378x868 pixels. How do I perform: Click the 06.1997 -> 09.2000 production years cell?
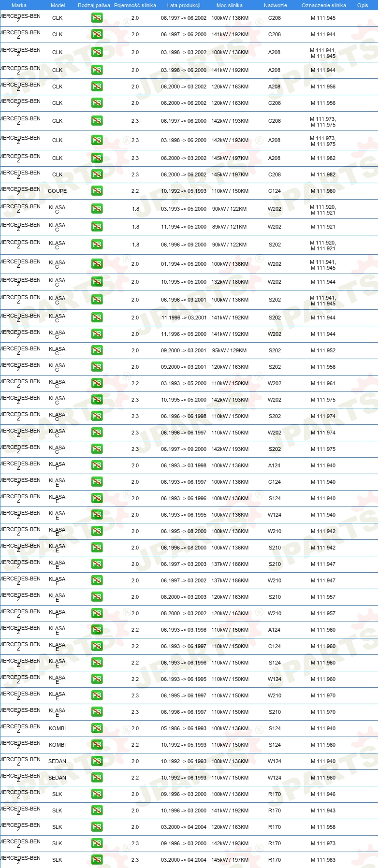coord(184,449)
